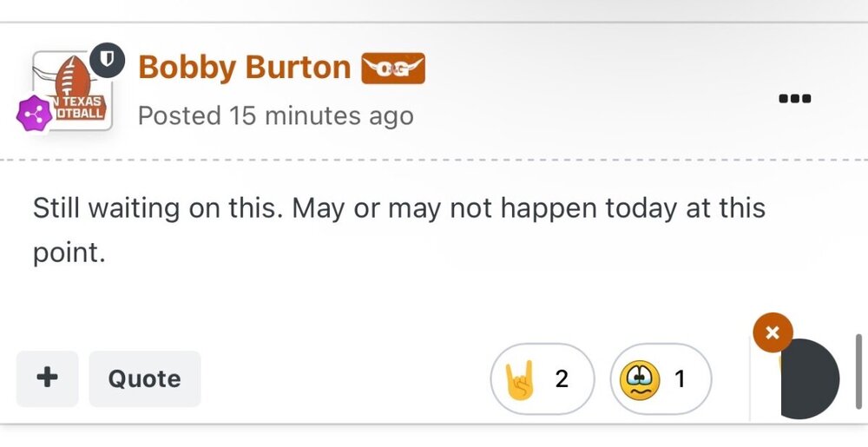Viewport: 868px width, 447px height.
Task: Click the reaction count 1 beside crying face
Action: [x=680, y=379]
